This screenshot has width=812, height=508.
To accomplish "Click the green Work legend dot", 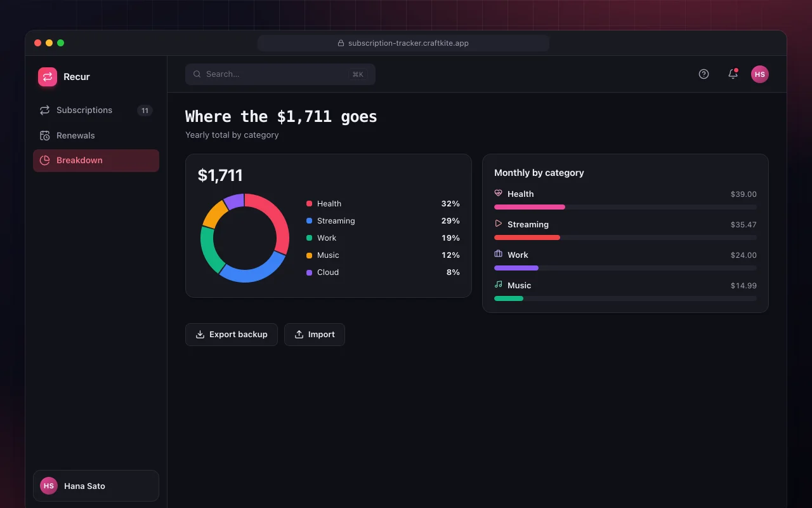I will click(309, 238).
